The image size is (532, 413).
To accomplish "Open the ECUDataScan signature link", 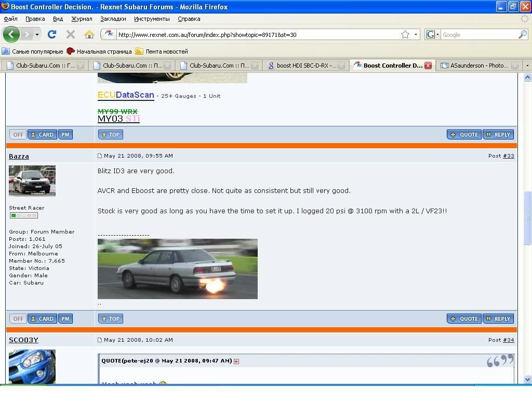I will 126,95.
